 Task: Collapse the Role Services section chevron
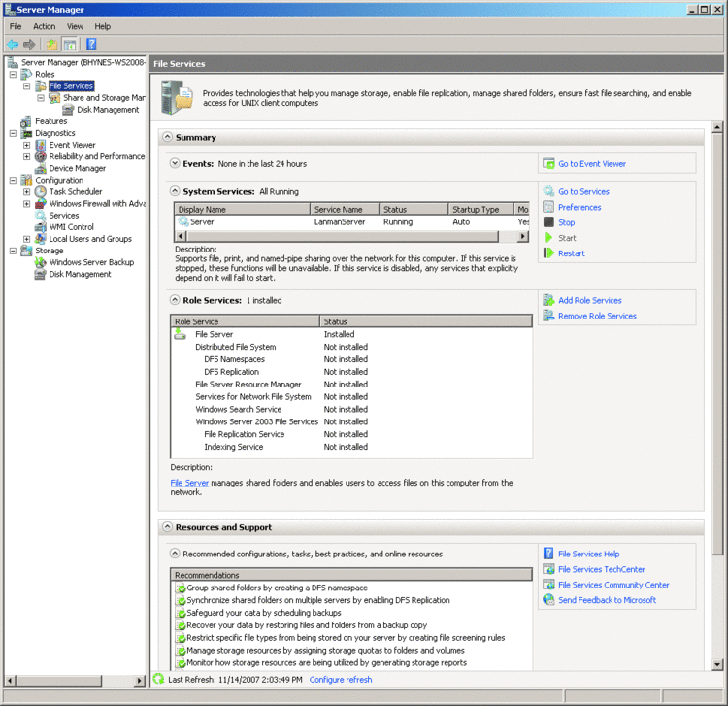(175, 301)
